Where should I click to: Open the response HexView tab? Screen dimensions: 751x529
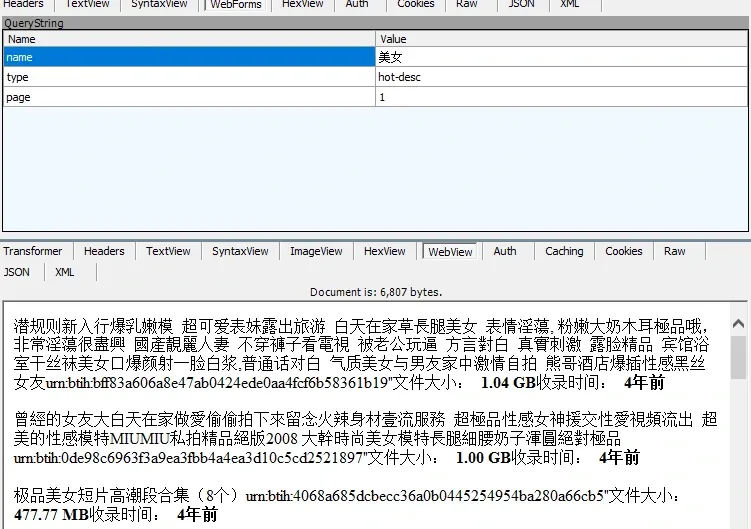[385, 251]
